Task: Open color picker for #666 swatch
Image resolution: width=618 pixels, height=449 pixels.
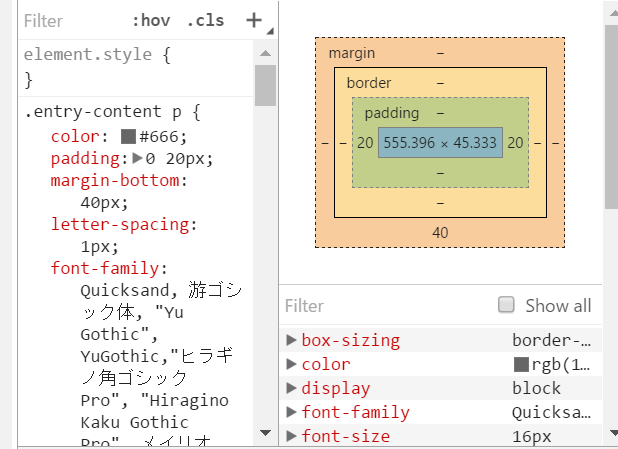Action: (x=128, y=137)
